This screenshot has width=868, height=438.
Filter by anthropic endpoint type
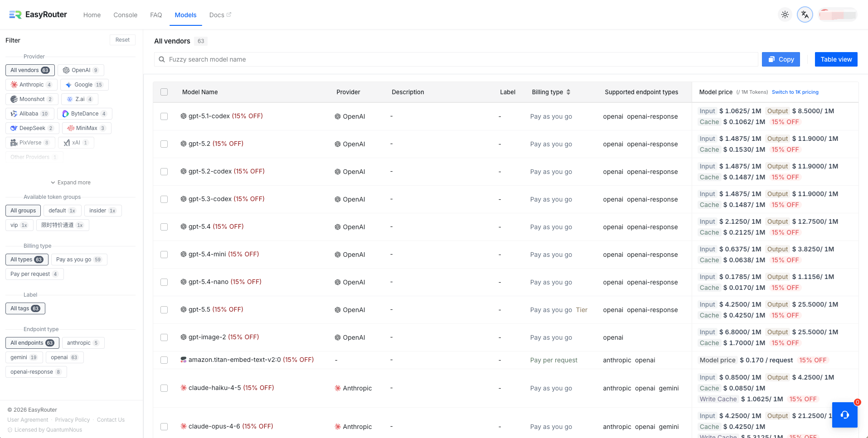pyautogui.click(x=83, y=343)
